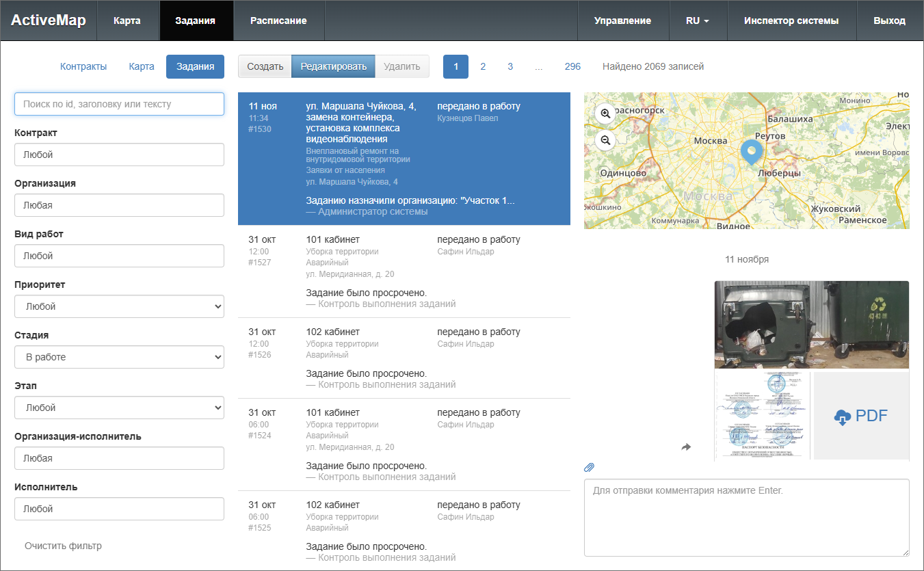Expand the Приоритет dropdown
Screen dimensions: 924x571
pyautogui.click(x=119, y=306)
